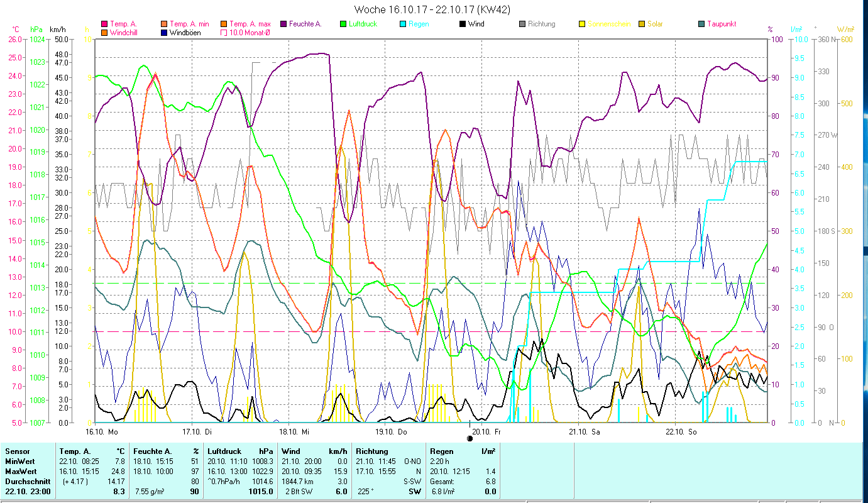Image resolution: width=868 pixels, height=503 pixels.
Task: Select the black Wind legend swatch
Action: [x=463, y=25]
